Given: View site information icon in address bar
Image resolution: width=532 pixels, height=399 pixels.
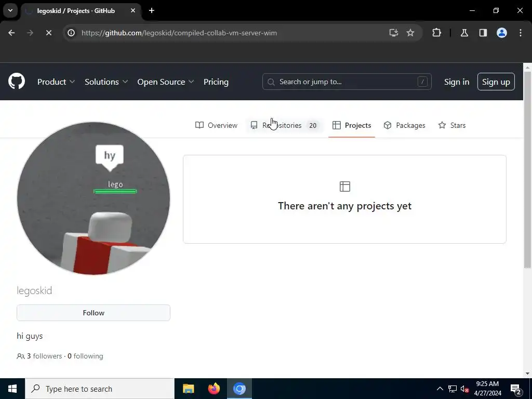Looking at the screenshot, I should pos(71,33).
